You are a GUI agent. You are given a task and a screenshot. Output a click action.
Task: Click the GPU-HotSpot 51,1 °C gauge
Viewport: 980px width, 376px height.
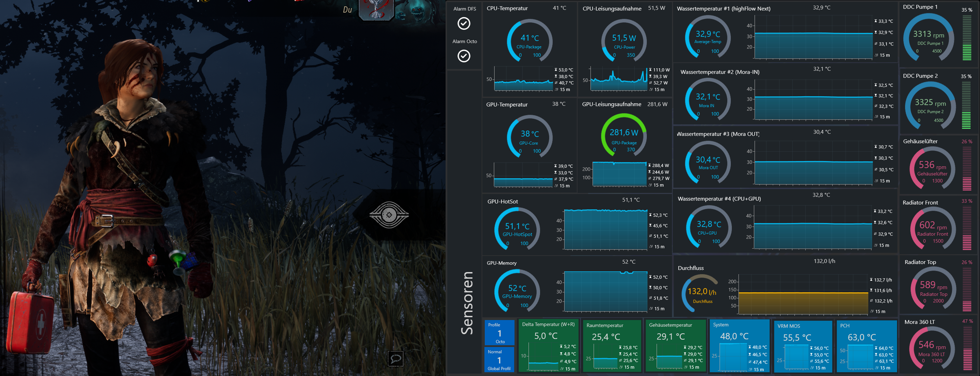(x=517, y=228)
